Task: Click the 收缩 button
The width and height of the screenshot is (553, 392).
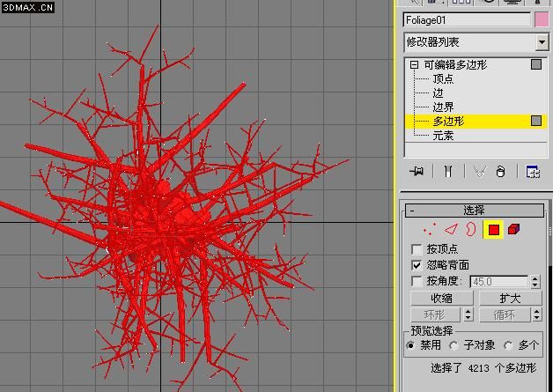Action: coord(441,299)
